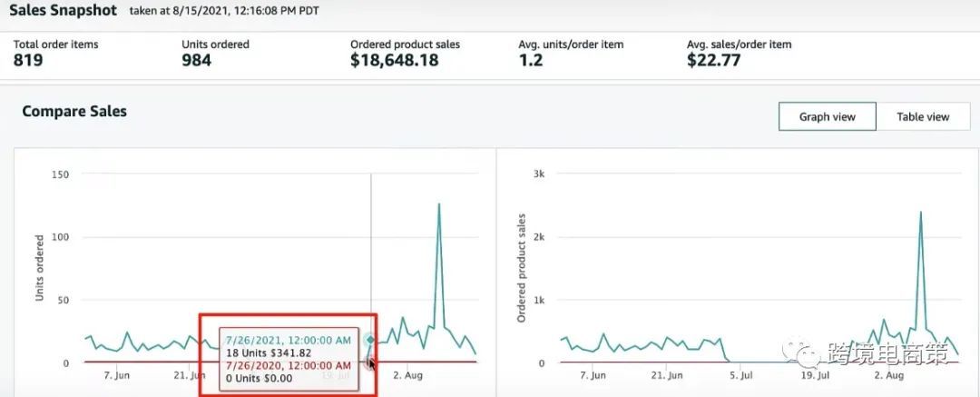Click the 5. Jul label on sales chart
980x397 pixels.
click(x=742, y=376)
